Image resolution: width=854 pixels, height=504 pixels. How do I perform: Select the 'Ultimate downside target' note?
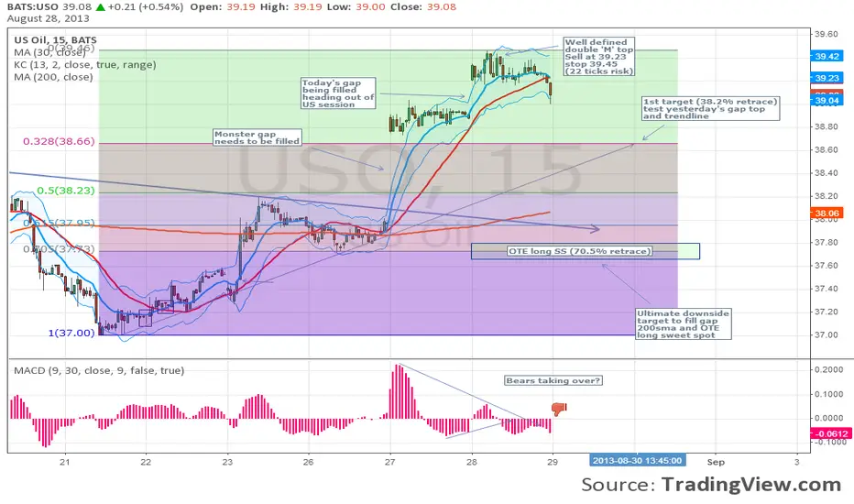[683, 324]
